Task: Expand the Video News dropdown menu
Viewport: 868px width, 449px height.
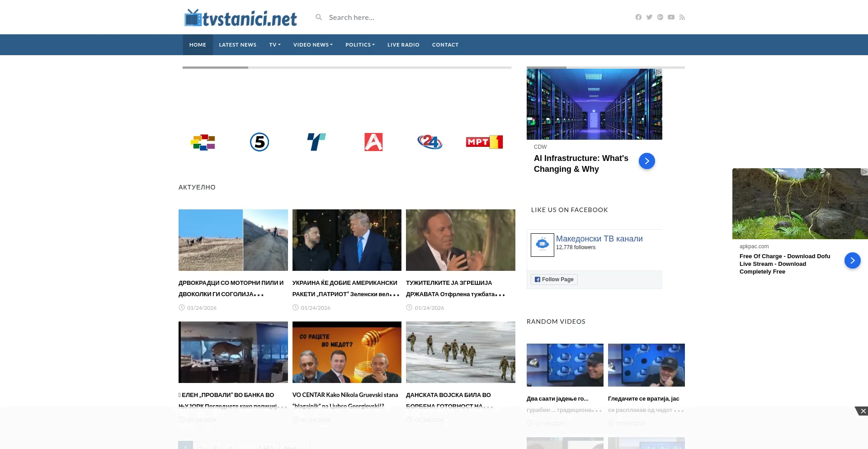Action: tap(313, 45)
